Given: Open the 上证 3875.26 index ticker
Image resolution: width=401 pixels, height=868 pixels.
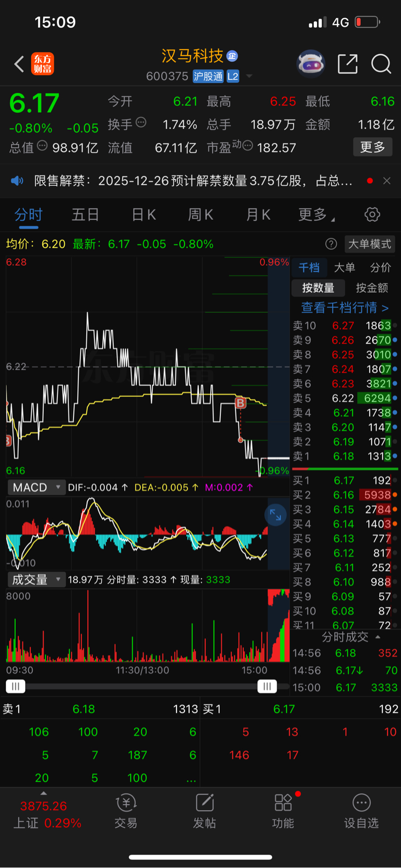Looking at the screenshot, I should point(47,814).
